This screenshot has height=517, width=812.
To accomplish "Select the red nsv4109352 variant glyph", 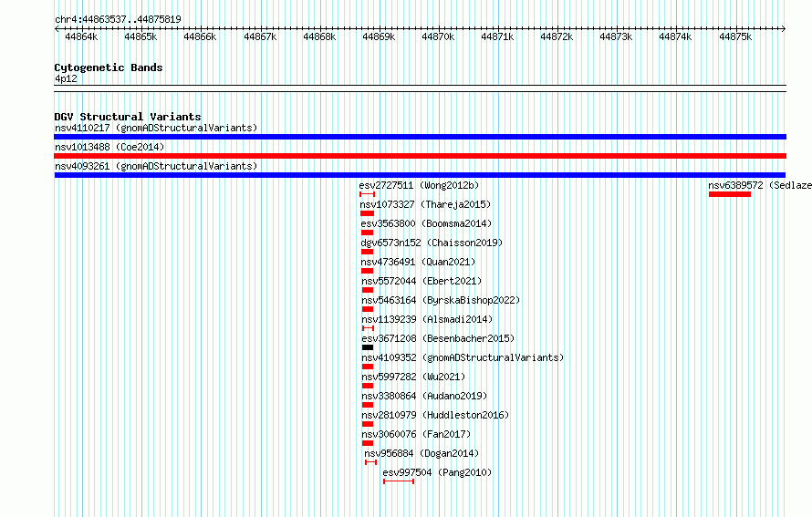I will (368, 367).
